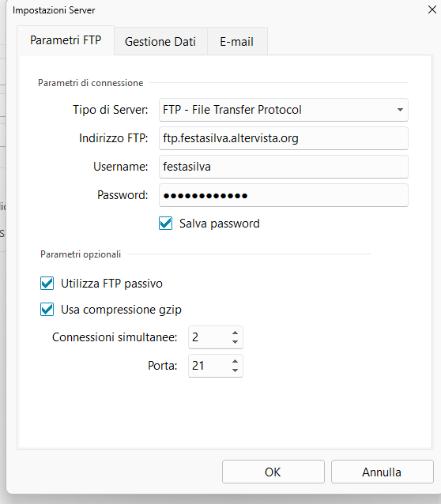Expand the Tipo di Server dropdown arrow
The height and width of the screenshot is (504, 441).
[x=400, y=110]
